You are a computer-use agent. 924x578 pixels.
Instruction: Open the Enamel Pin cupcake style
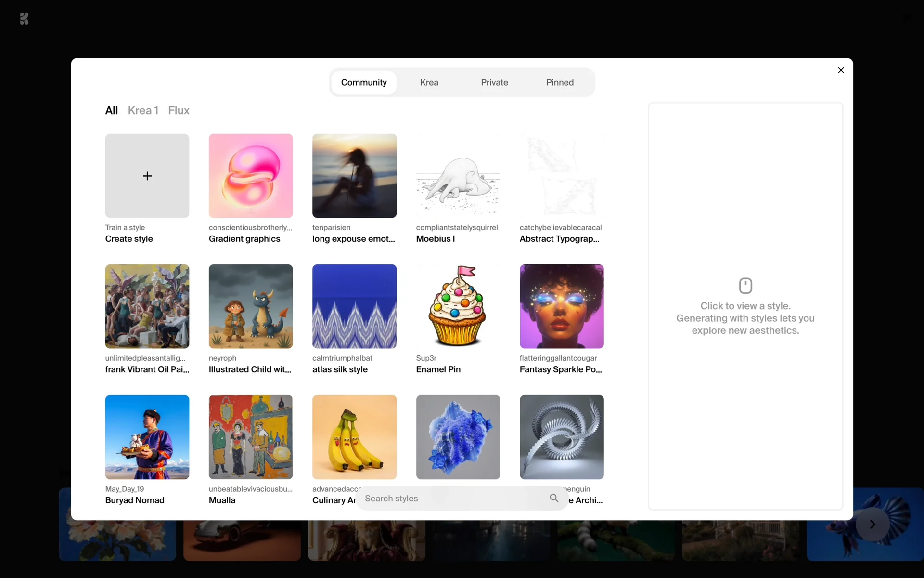pyautogui.click(x=458, y=306)
